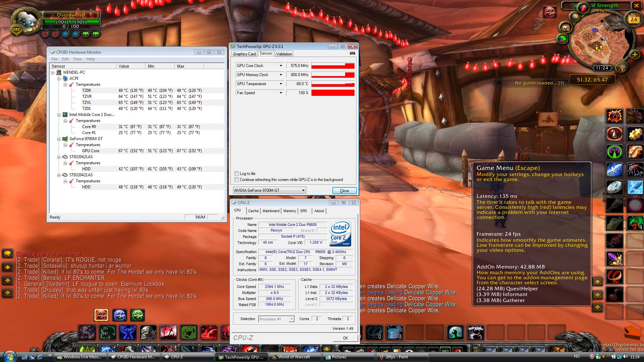
Task: Open the About tab in CPU-Z
Action: point(319,211)
